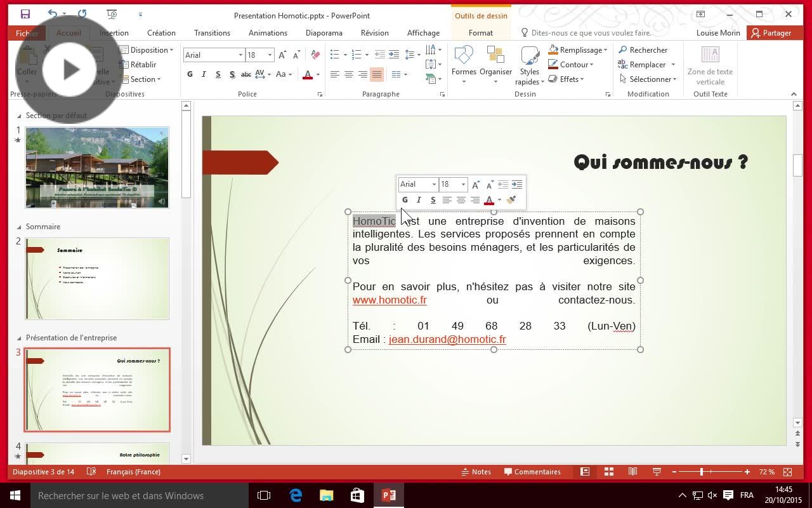Toggle bold in the floating mini toolbar
The image size is (812, 508).
[405, 200]
